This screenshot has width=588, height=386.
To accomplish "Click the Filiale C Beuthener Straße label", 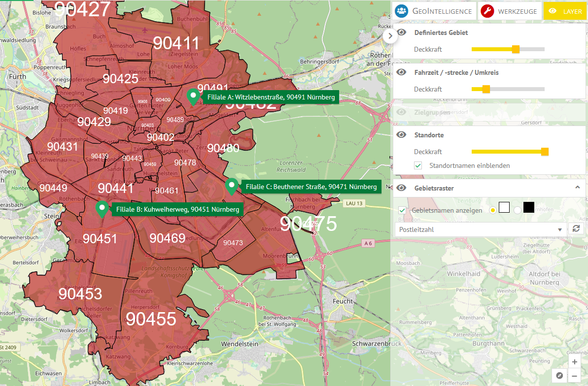I will pyautogui.click(x=311, y=187).
